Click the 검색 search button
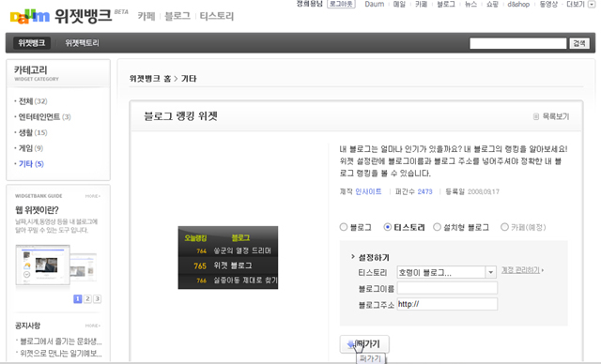The image size is (601, 364). [579, 43]
